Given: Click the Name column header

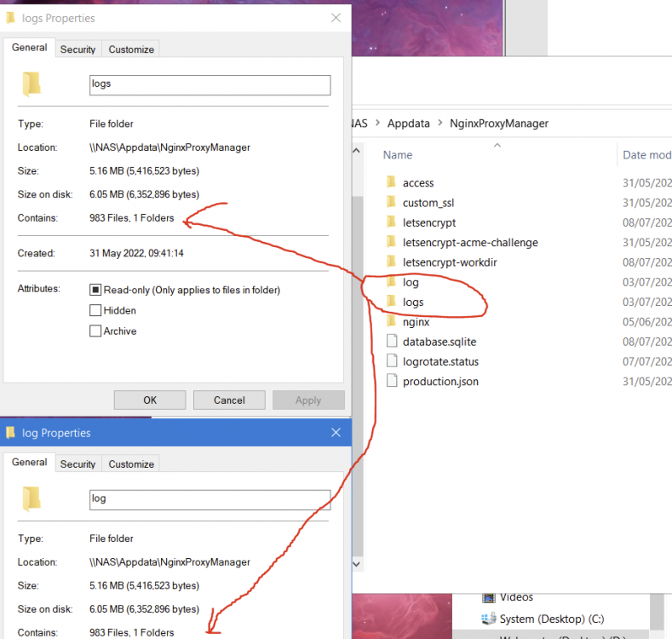Looking at the screenshot, I should pos(398,155).
